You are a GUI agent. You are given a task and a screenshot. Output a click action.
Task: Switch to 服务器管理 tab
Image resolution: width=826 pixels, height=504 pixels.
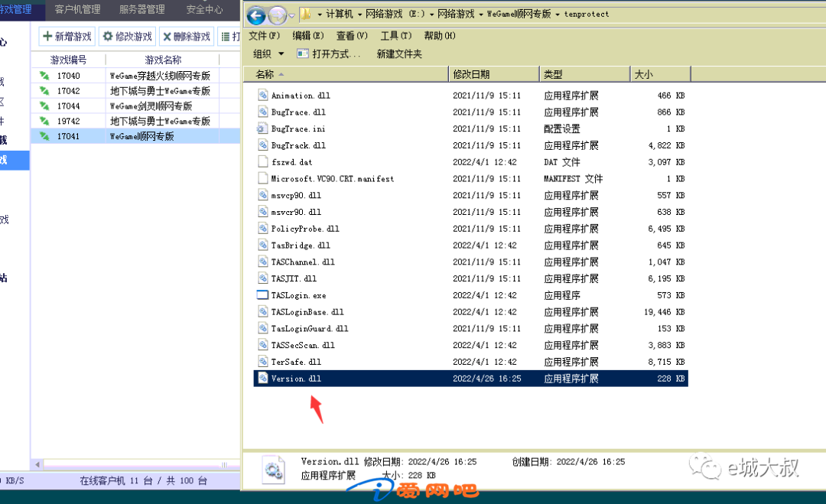[141, 9]
